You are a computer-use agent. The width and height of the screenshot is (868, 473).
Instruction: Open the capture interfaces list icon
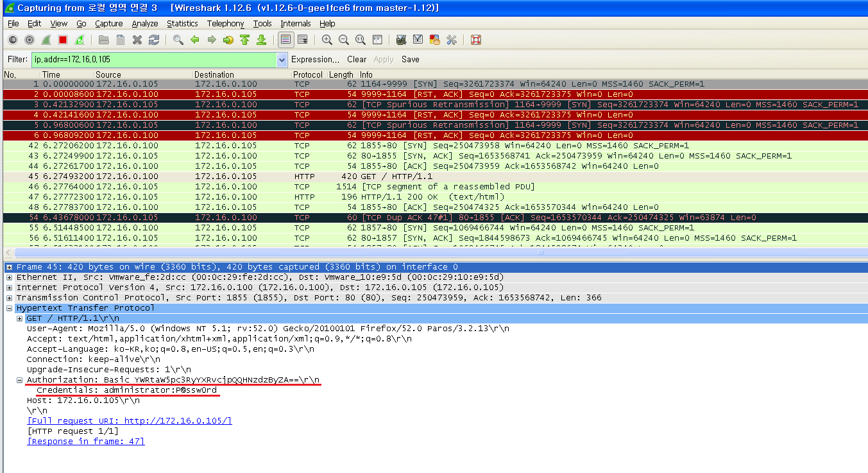[x=12, y=40]
